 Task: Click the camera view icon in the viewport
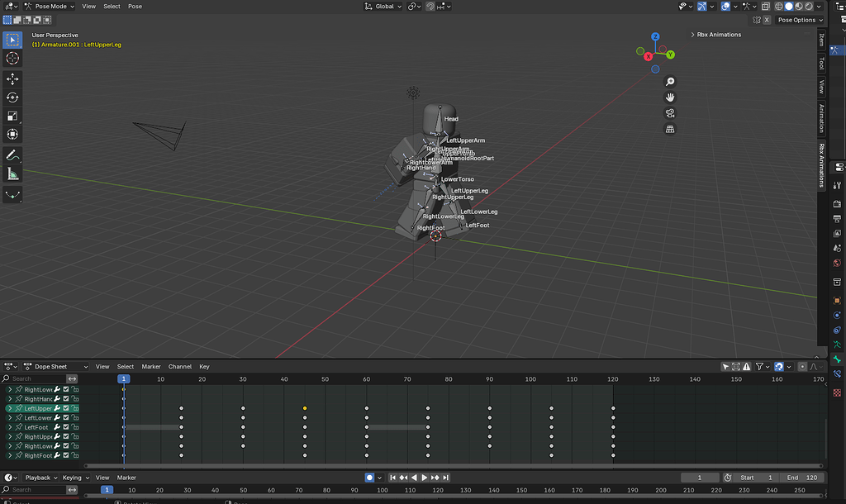coord(670,113)
